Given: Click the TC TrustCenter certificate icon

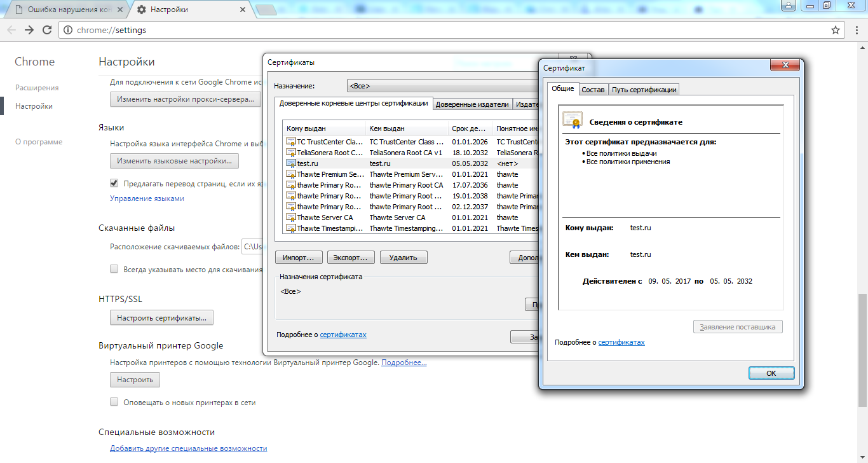Looking at the screenshot, I should [x=291, y=142].
